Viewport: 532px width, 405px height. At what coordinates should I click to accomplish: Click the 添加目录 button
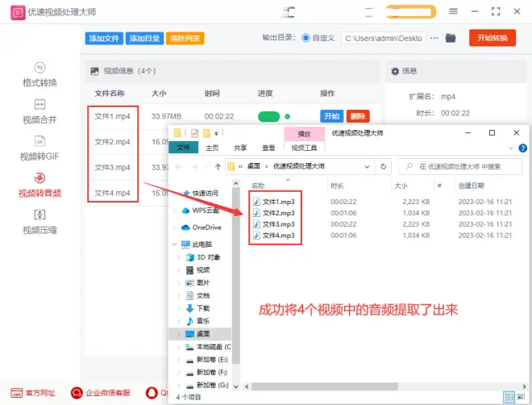pos(144,39)
